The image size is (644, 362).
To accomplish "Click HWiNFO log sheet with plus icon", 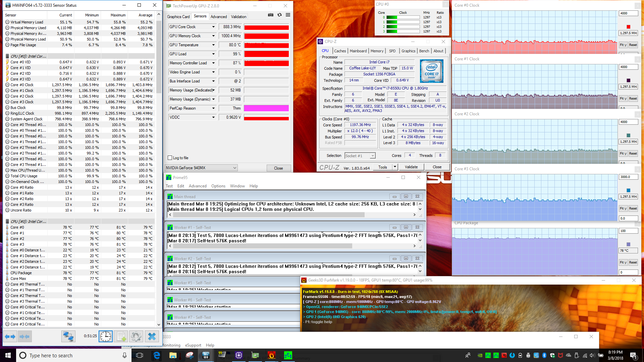I will 121,336.
